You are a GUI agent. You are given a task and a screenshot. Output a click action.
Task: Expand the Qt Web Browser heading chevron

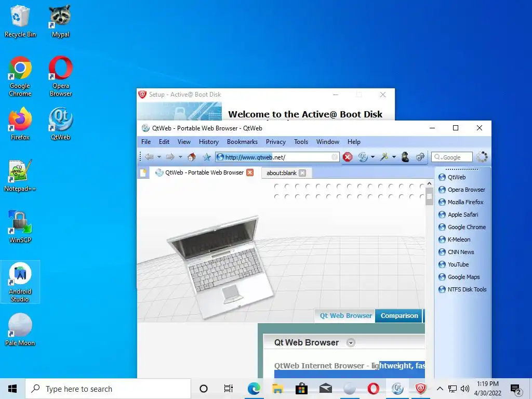[x=351, y=343]
